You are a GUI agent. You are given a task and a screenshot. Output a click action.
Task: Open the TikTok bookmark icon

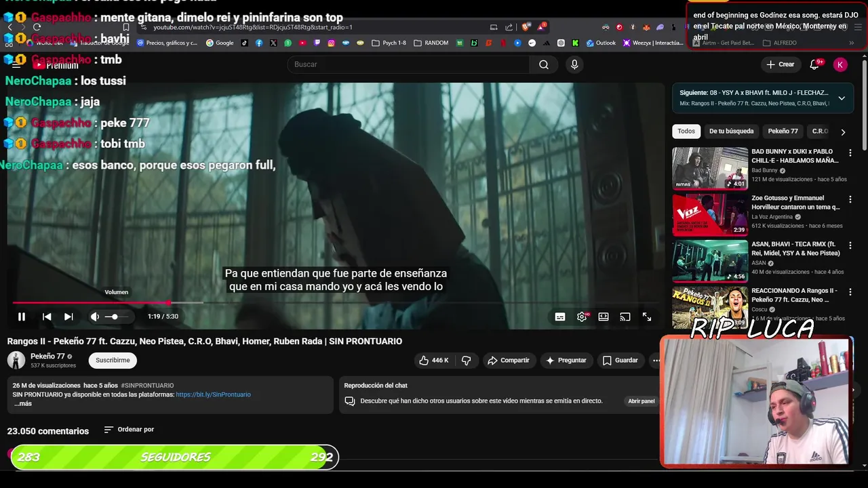[244, 43]
